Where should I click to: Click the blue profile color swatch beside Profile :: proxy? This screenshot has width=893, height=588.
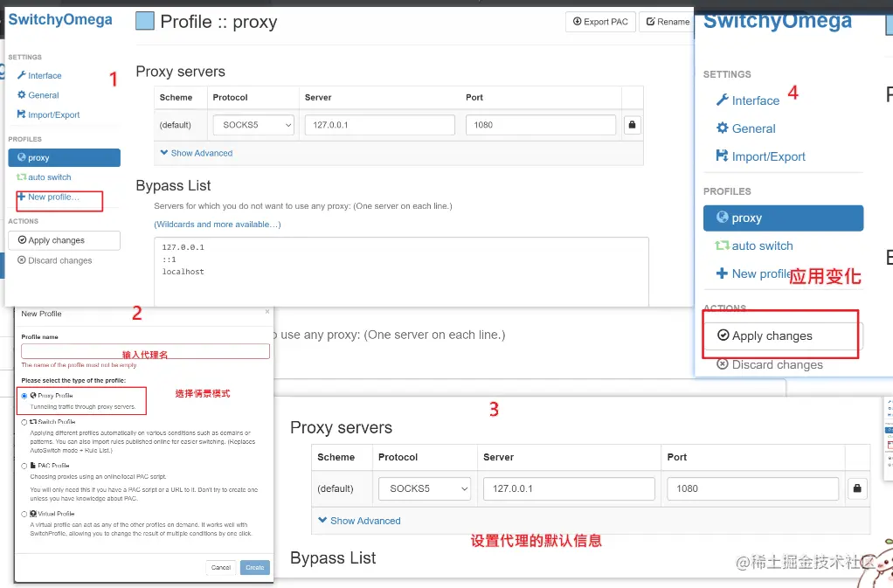[145, 21]
